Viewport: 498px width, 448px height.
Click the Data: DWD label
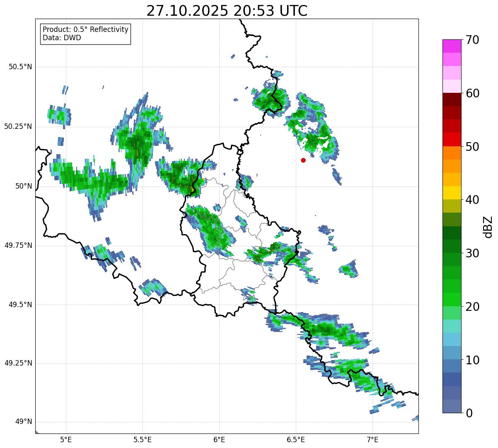click(x=62, y=38)
